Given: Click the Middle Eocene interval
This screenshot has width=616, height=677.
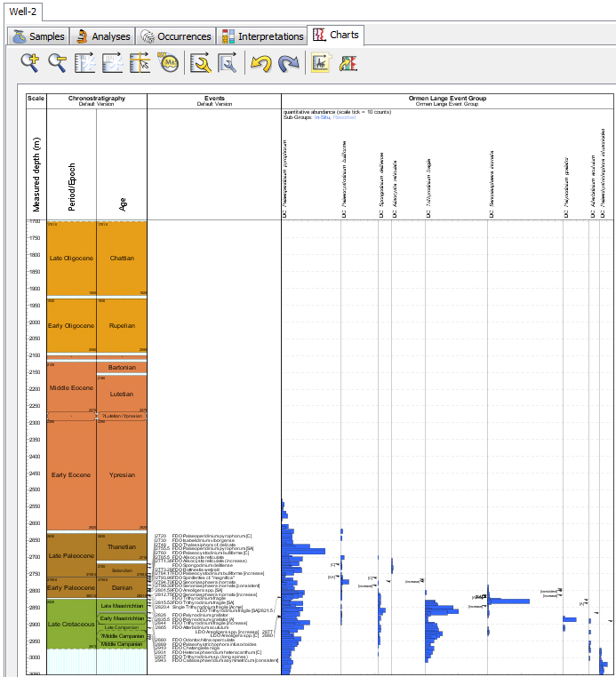Looking at the screenshot, I should tap(71, 387).
